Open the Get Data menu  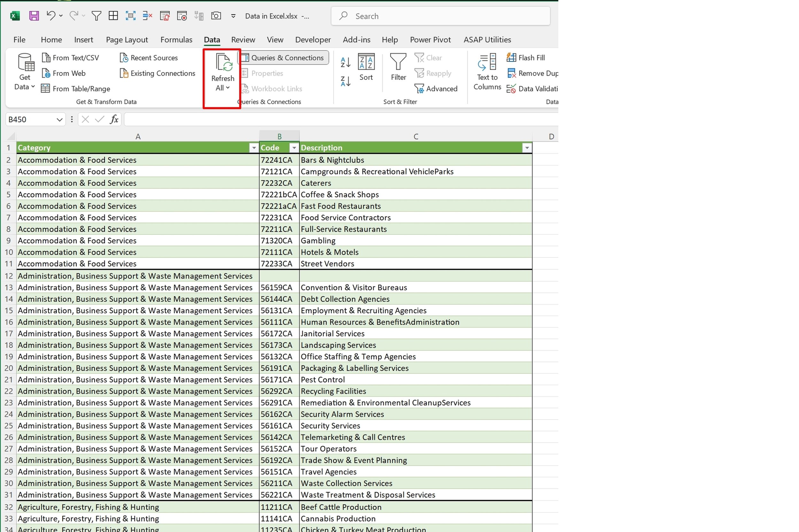25,72
